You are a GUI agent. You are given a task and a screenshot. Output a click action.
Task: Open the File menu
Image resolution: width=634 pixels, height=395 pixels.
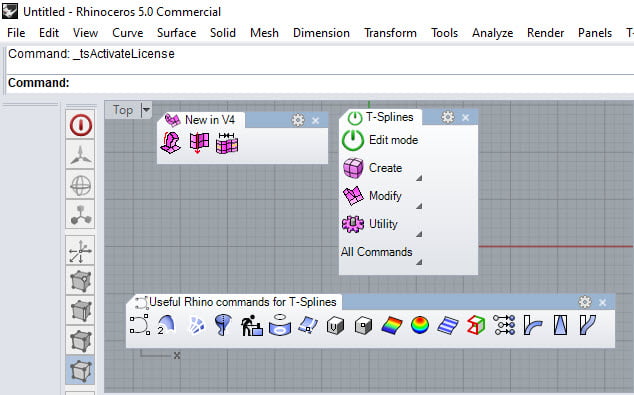[16, 33]
